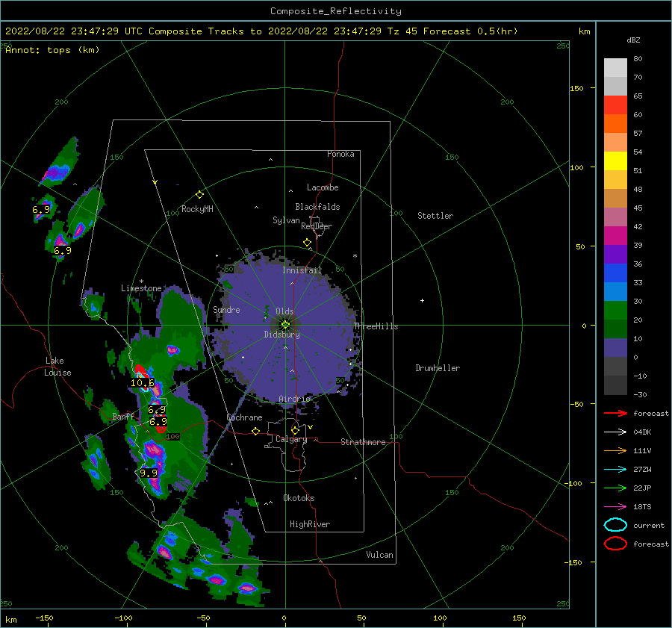Click the Okotoks label
This screenshot has height=628, width=672.
(x=299, y=498)
